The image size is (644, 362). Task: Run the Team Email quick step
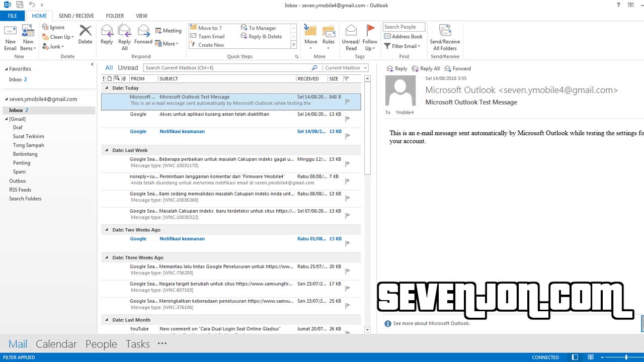pyautogui.click(x=207, y=36)
